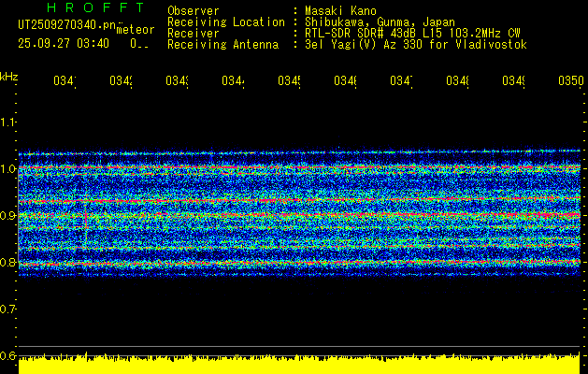The width and height of the screenshot is (588, 374).
Task: Click the 0.7 frequency axis label
Action: (8, 309)
